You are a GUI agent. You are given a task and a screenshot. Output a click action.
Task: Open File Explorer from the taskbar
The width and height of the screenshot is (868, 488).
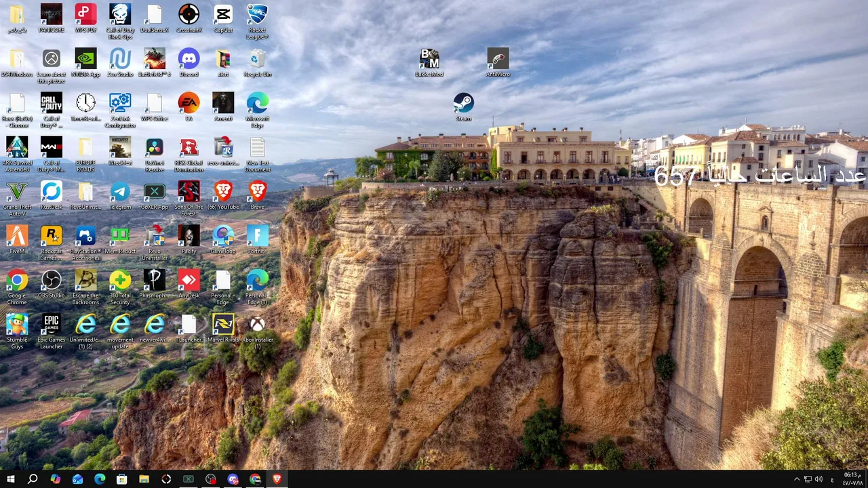point(144,479)
